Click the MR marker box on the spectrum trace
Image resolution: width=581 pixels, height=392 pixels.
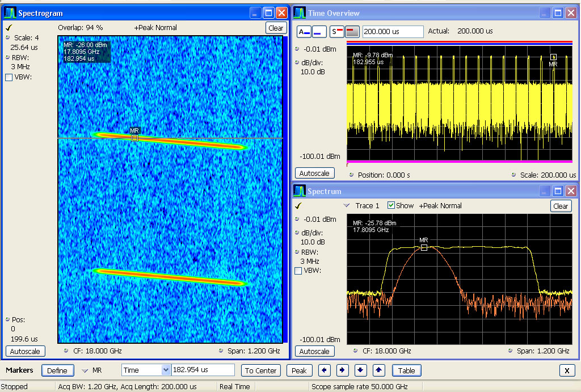click(424, 247)
